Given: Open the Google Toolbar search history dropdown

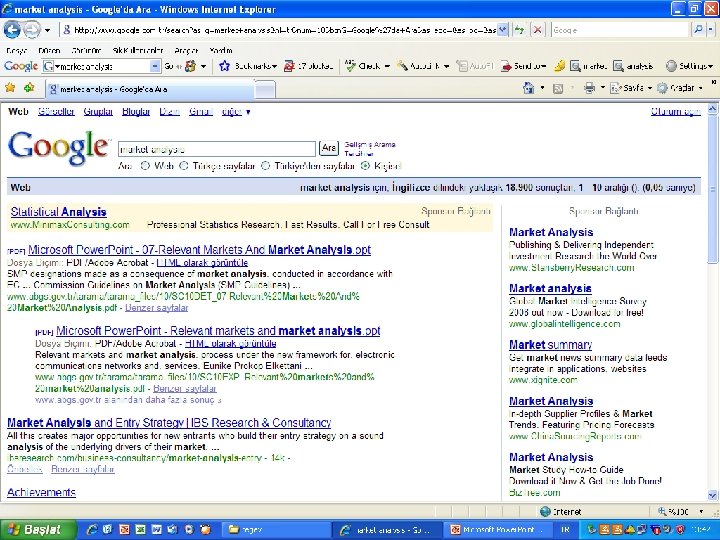Looking at the screenshot, I should click(x=156, y=66).
